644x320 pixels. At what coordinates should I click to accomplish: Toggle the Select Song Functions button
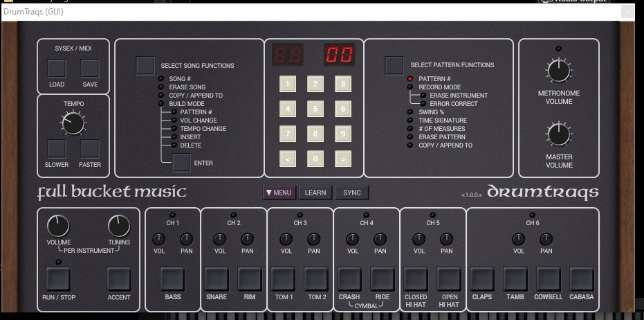coord(145,66)
